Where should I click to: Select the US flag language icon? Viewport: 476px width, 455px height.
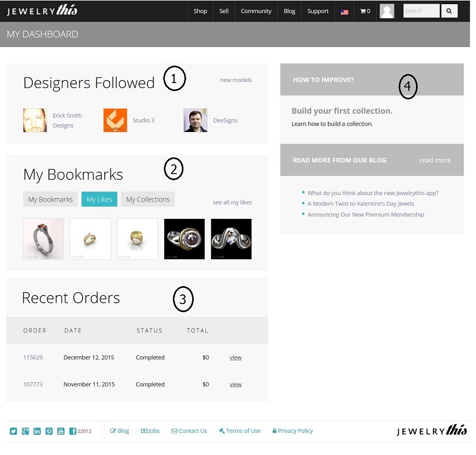[x=345, y=12]
